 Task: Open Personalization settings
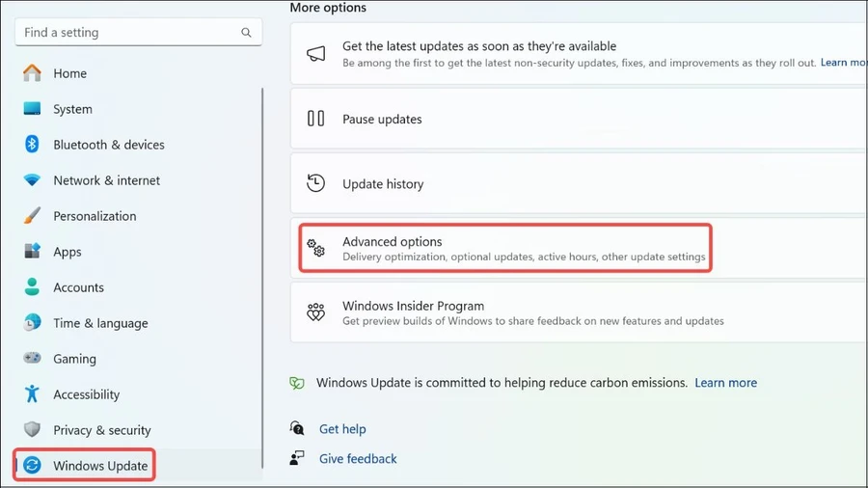click(x=95, y=216)
